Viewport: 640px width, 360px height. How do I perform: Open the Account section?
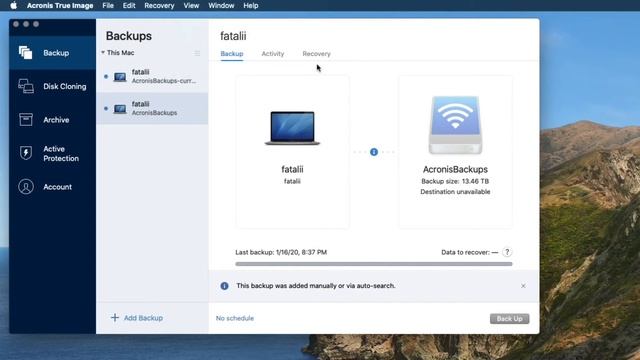tap(52, 187)
